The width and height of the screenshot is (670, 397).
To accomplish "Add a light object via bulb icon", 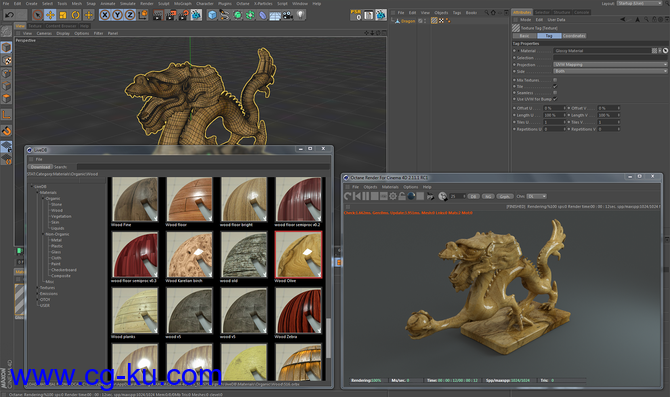I will coord(300,15).
